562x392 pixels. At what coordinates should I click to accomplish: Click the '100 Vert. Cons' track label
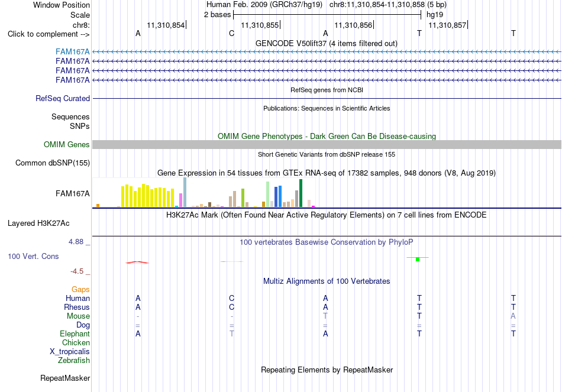point(33,256)
